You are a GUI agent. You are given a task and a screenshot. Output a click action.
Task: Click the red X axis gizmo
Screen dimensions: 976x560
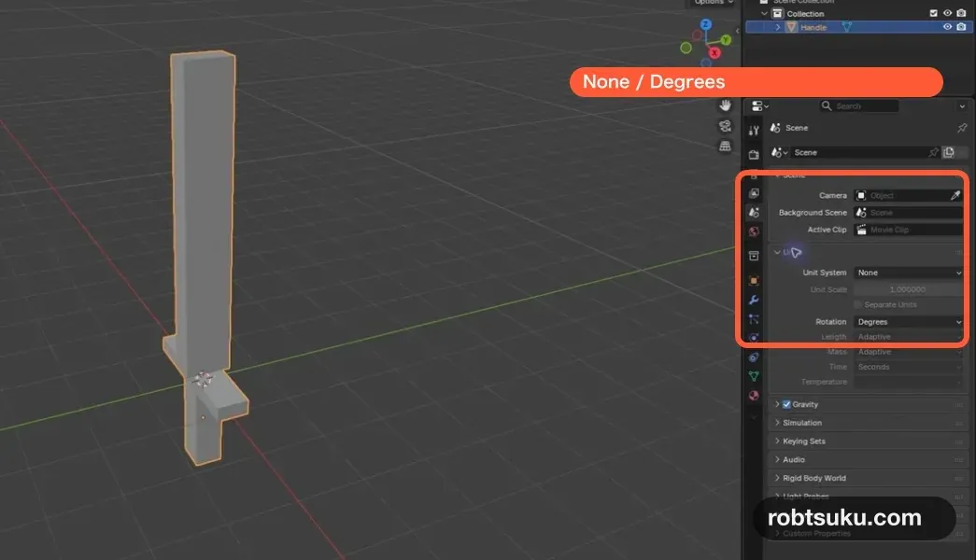point(714,53)
